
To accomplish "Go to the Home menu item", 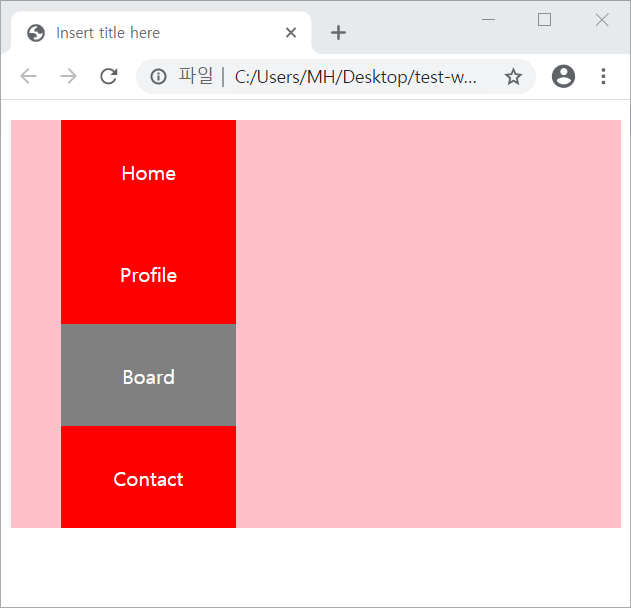I will pyautogui.click(x=148, y=173).
